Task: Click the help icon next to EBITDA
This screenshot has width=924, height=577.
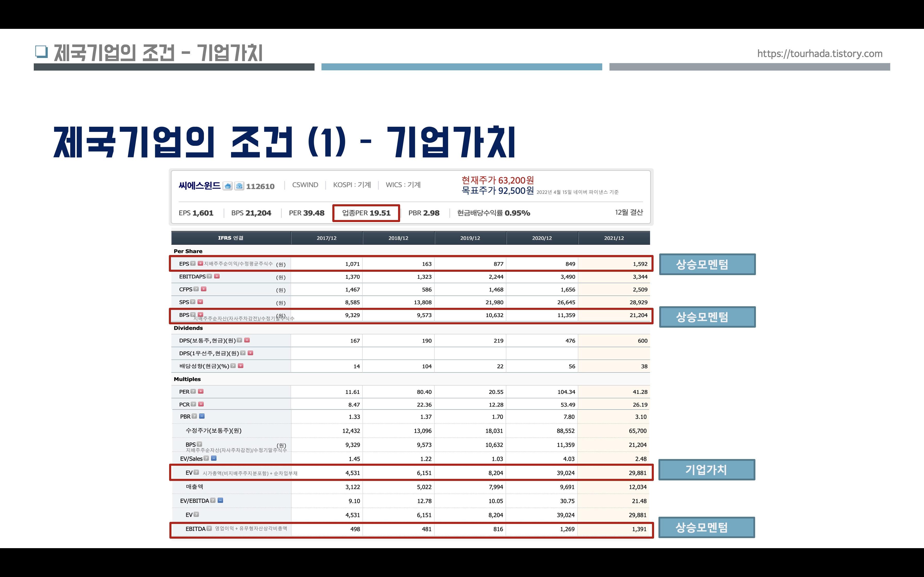Action: [209, 529]
